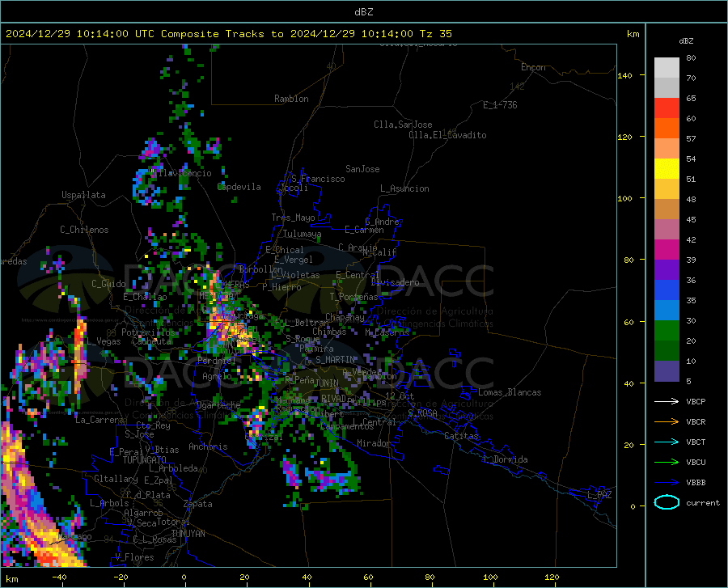This screenshot has width=728, height=588.
Task: Choose the bright green 30 dBZ swatch
Action: point(667,331)
